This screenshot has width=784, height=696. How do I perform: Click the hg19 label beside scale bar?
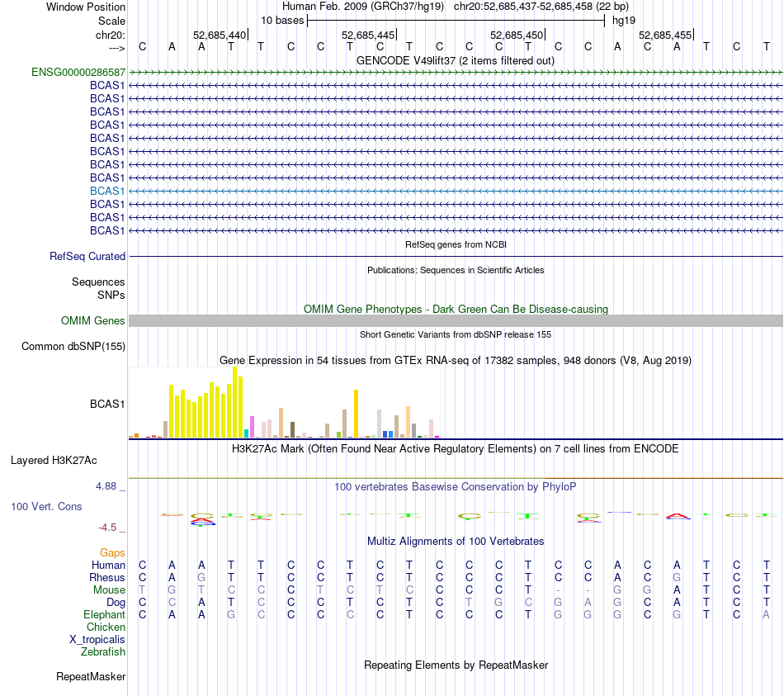(624, 21)
